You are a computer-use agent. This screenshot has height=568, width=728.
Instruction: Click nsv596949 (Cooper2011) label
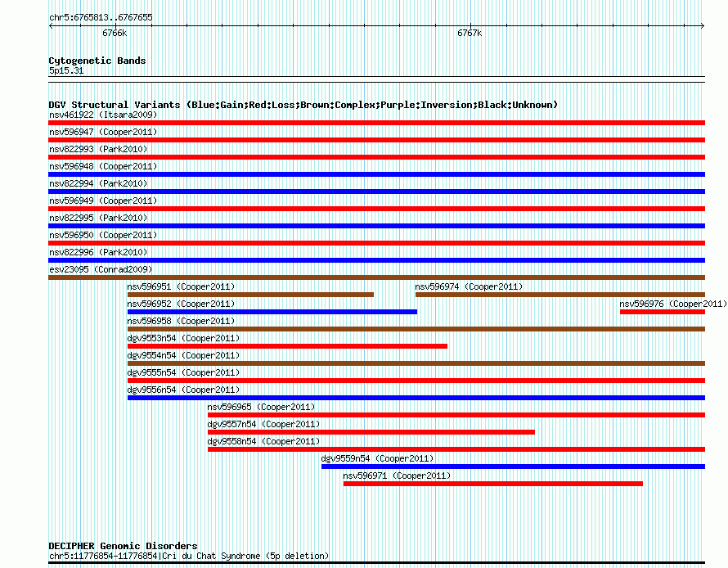(x=103, y=201)
